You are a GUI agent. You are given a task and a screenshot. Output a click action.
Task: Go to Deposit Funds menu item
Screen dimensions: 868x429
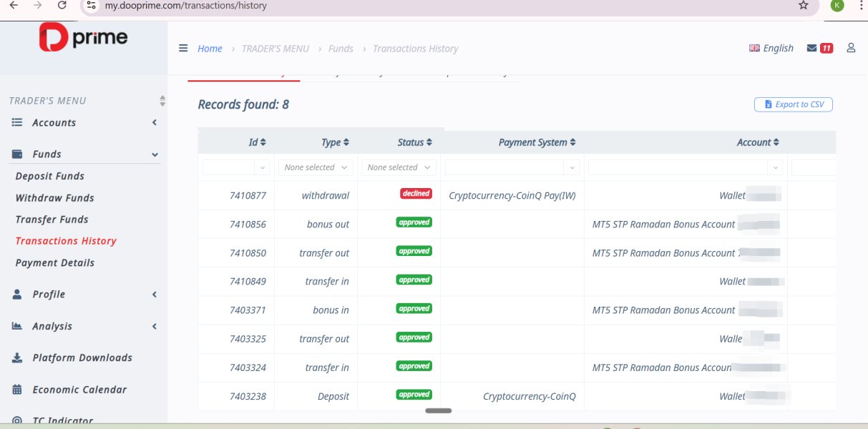coord(50,176)
